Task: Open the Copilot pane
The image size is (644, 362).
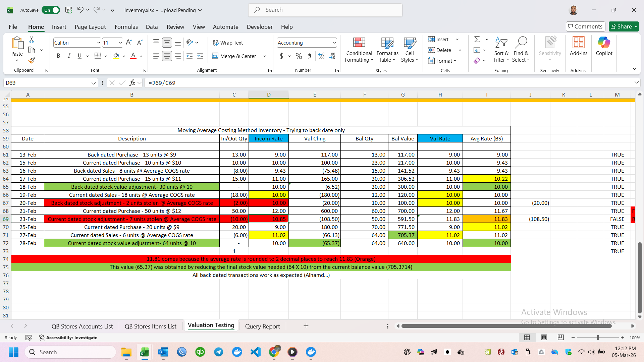Action: point(604,46)
